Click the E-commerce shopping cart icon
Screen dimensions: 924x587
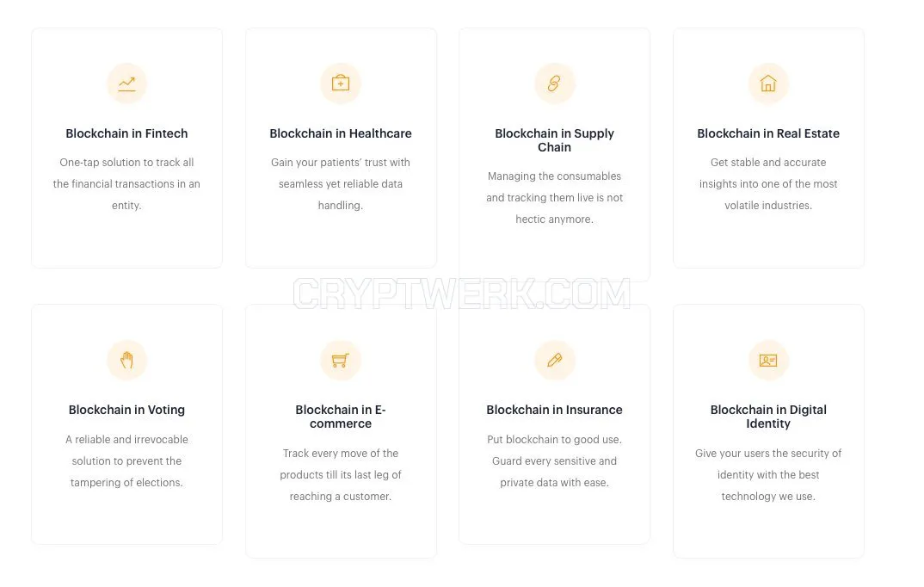pos(341,360)
